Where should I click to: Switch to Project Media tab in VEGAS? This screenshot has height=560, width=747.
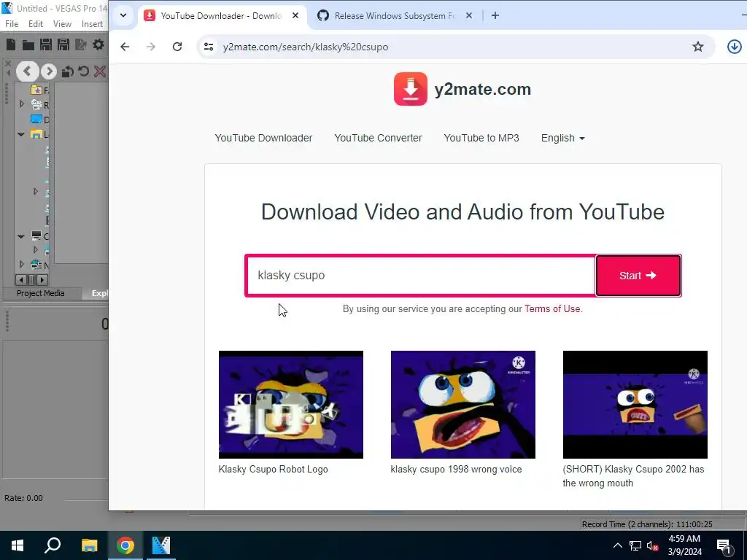41,293
